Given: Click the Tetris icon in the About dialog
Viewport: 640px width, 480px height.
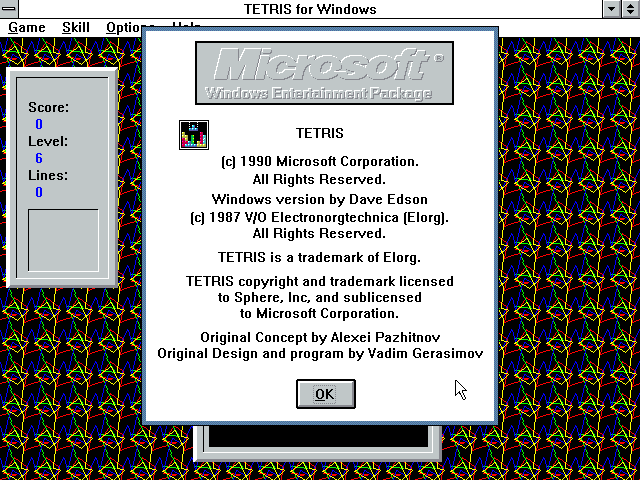Looking at the screenshot, I should click(194, 135).
